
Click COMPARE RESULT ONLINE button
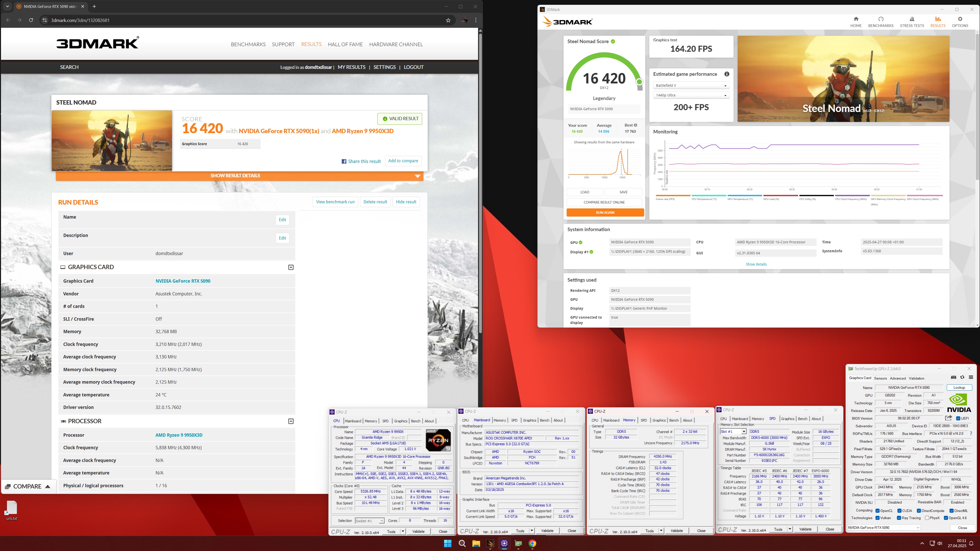pyautogui.click(x=604, y=202)
